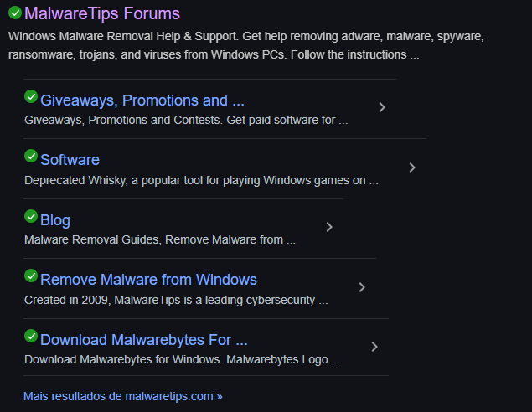
Task: Click green safety icon beside Download Malwarebytes For
Action: pos(31,336)
